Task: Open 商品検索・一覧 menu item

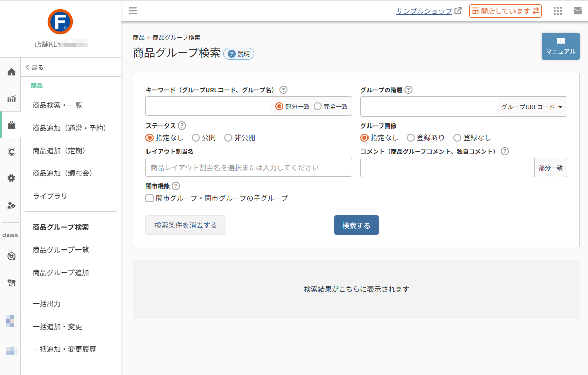Action: click(x=57, y=105)
